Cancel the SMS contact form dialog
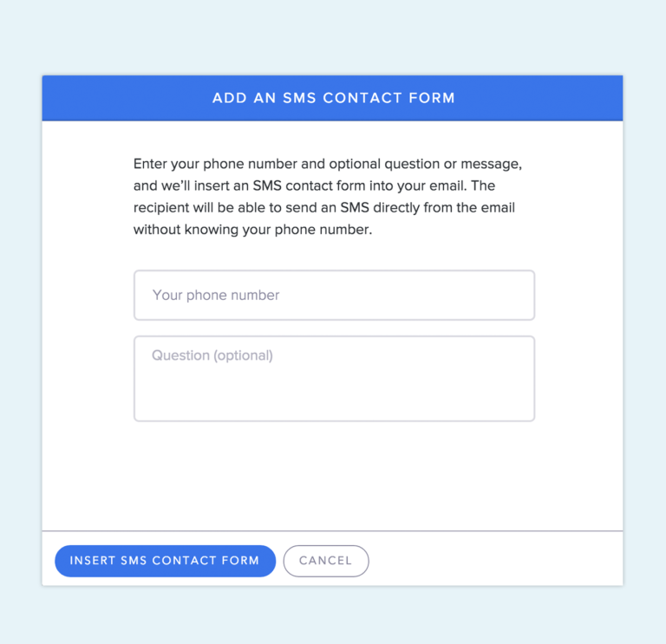 coord(326,561)
